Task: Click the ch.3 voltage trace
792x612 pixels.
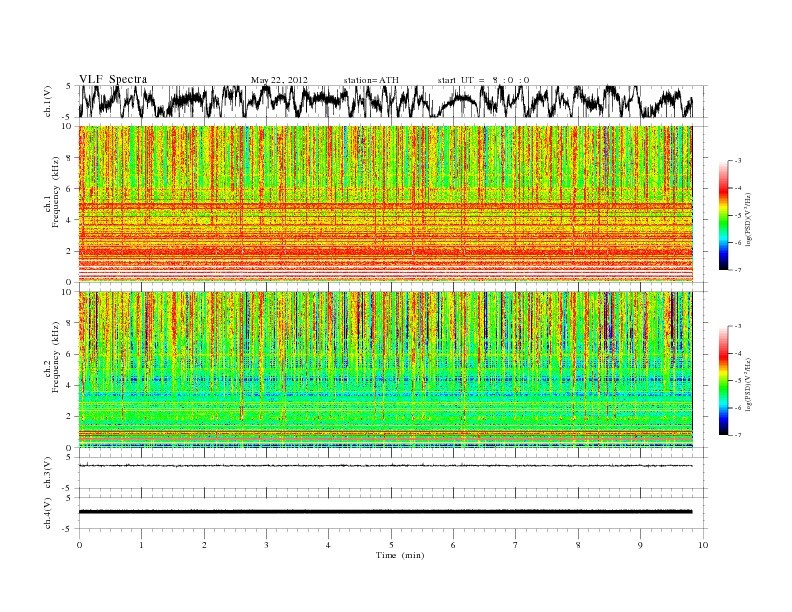Action: tap(385, 466)
